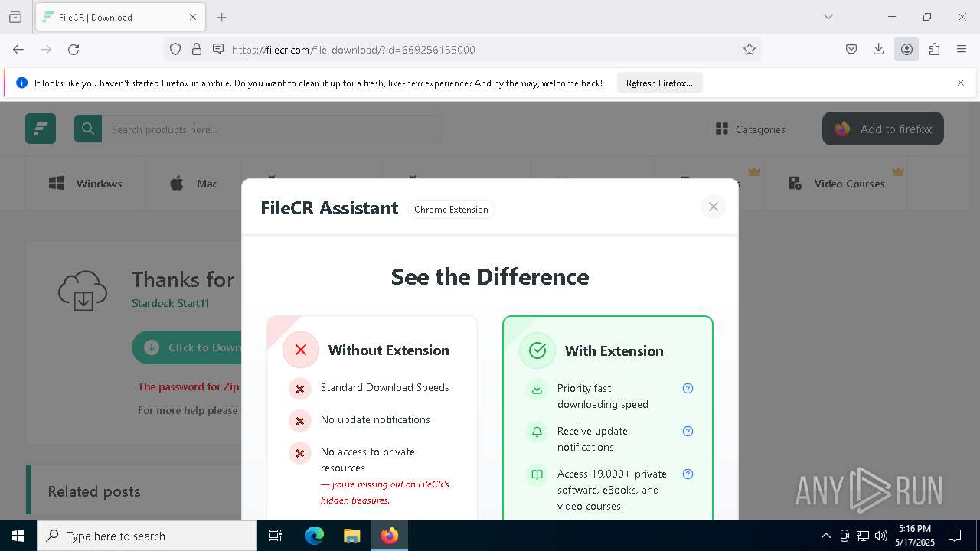980x551 pixels.
Task: Open a new tab with plus button
Action: pyautogui.click(x=222, y=17)
